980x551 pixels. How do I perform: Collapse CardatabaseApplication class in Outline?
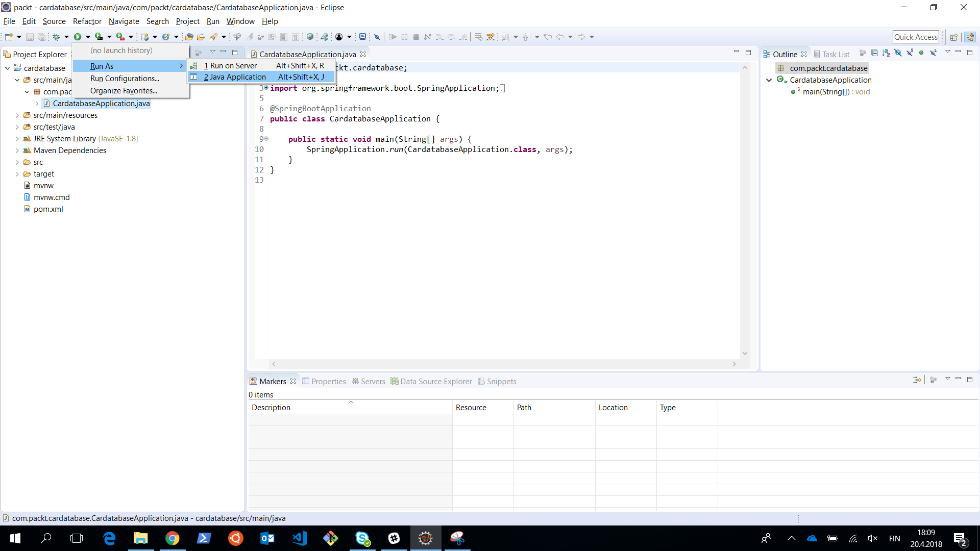pos(769,80)
